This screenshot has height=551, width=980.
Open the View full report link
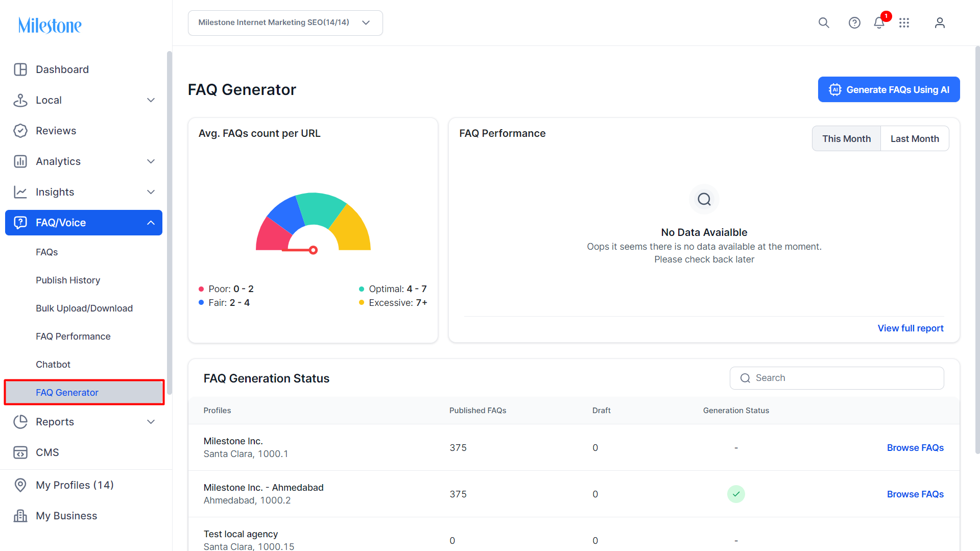point(910,328)
